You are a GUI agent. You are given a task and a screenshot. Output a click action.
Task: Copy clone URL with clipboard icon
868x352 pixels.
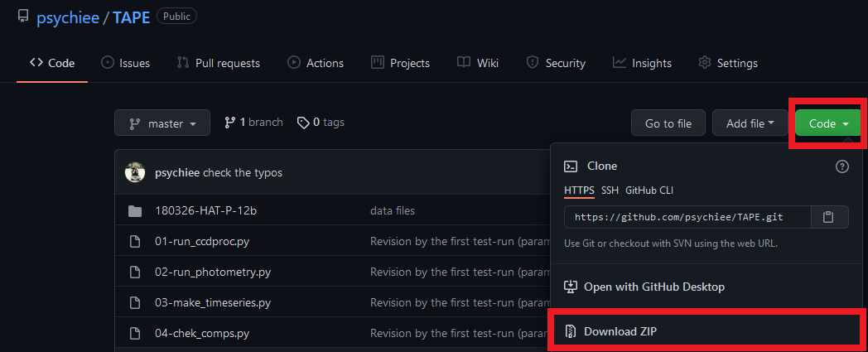(829, 217)
